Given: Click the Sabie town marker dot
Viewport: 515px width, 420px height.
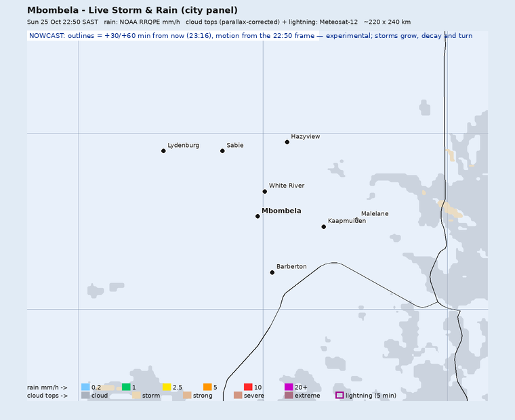Looking at the screenshot, I should tap(222, 151).
